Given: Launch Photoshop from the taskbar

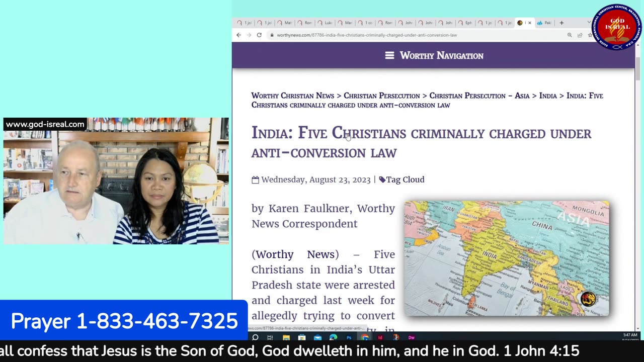Looking at the screenshot, I should pyautogui.click(x=349, y=337).
